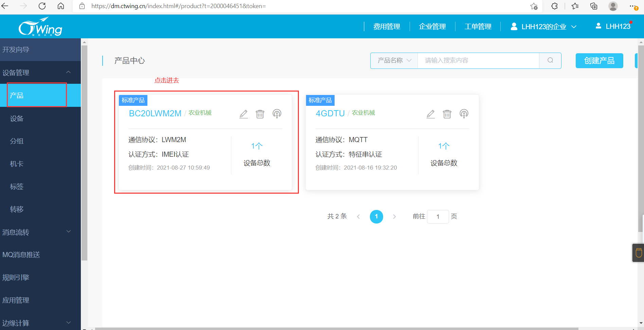The image size is (644, 330).
Task: Open browser collections
Action: (x=594, y=6)
